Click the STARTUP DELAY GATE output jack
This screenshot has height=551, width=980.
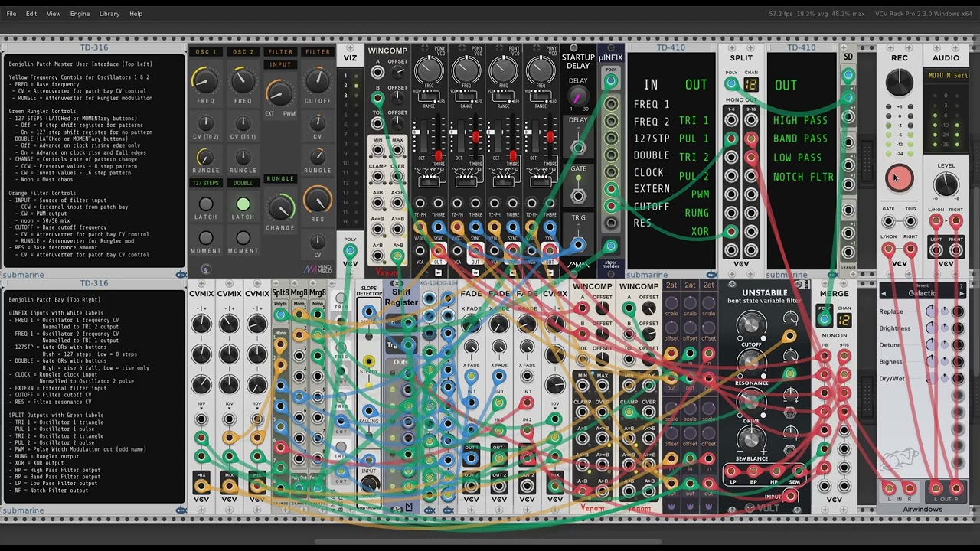(578, 195)
